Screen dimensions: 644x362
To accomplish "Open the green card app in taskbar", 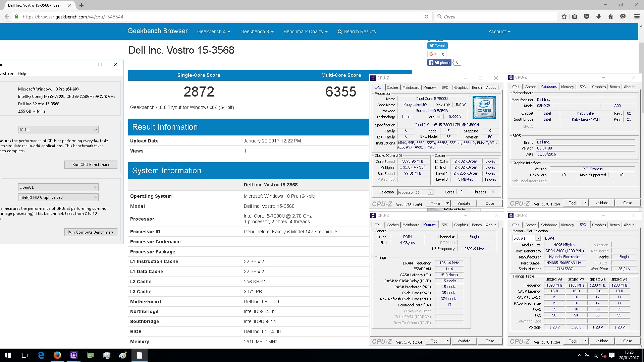I will pos(90,355).
